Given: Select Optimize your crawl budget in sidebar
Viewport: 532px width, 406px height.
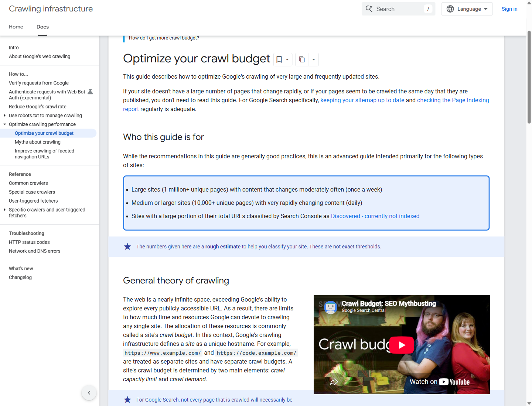Looking at the screenshot, I should point(44,133).
